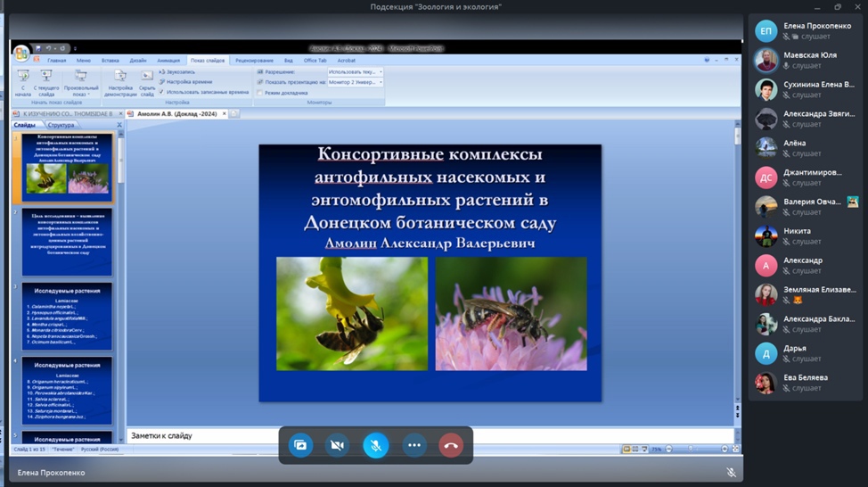The image size is (868, 487).
Task: Switch to 'Структура' outline tab
Action: tap(61, 125)
